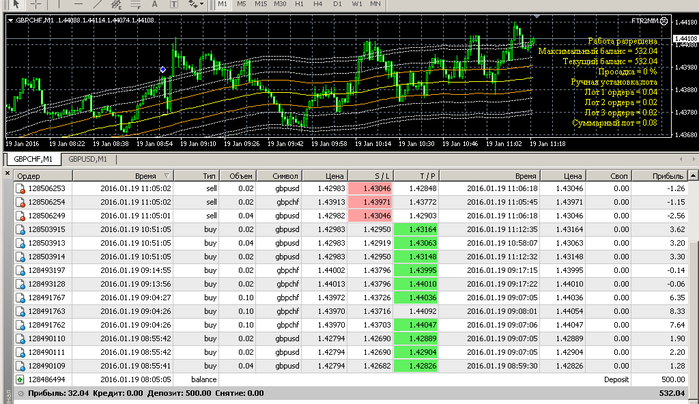Activate the crosshair tool

36,4
